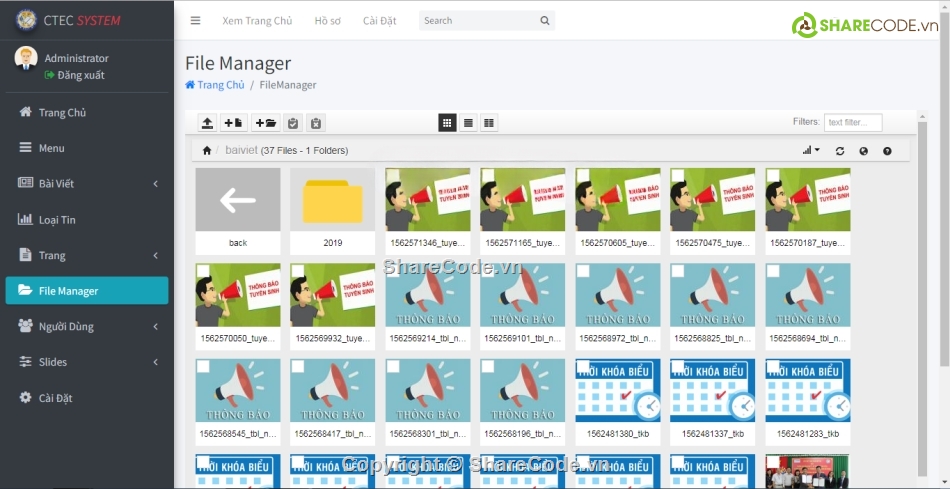Check the 1562571346_tuye file checkbox
The height and width of the screenshot is (489, 950).
coord(393,175)
